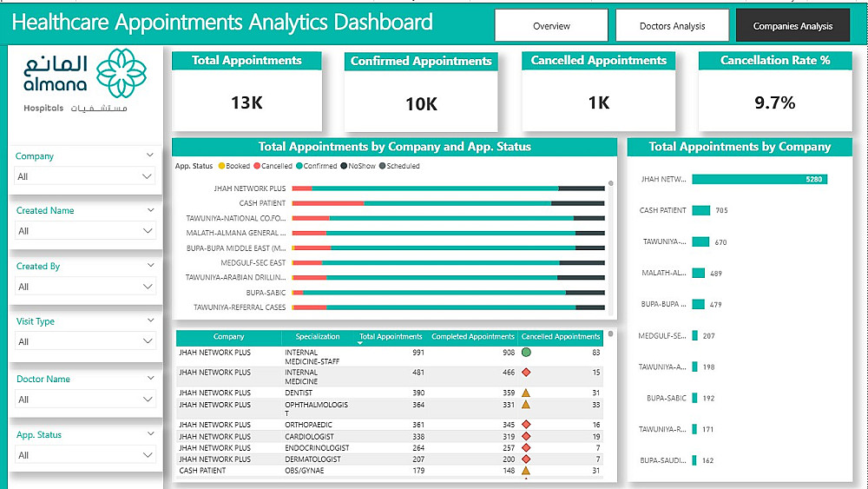The height and width of the screenshot is (489, 868).
Task: Click red diamond icon in ENDOCRINOLOGIST row
Action: coord(526,447)
